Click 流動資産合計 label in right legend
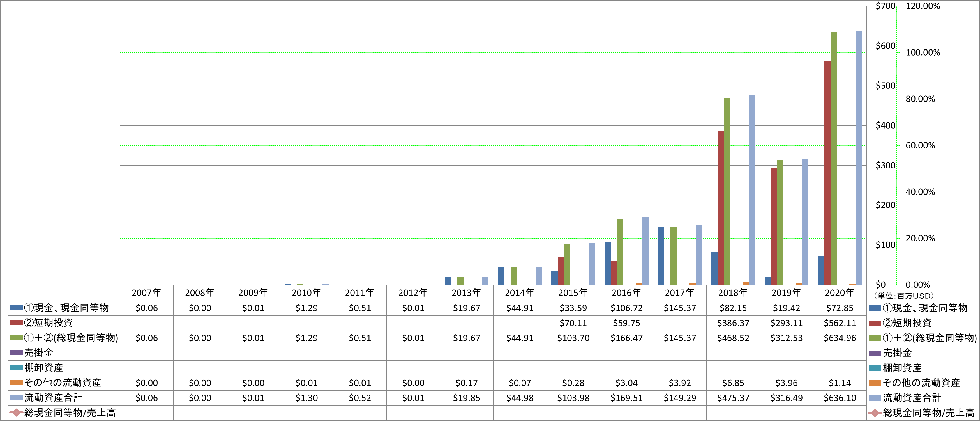The image size is (980, 421). (912, 398)
